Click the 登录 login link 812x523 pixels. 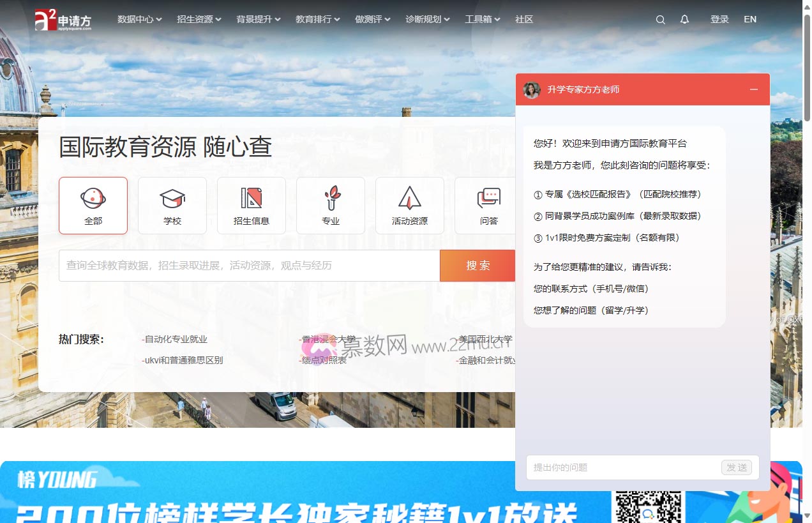click(719, 20)
